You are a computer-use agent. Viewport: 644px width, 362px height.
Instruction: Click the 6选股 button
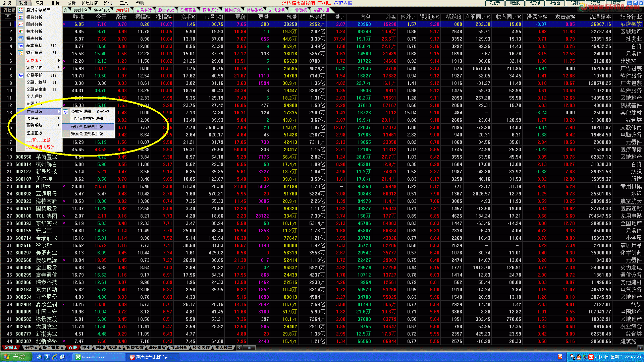515,3
